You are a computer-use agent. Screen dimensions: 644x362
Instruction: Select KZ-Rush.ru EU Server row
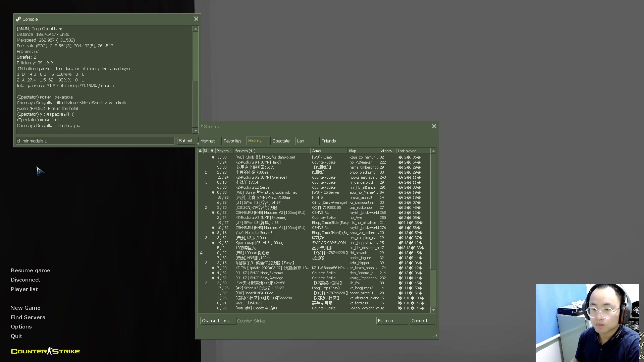pyautogui.click(x=315, y=187)
